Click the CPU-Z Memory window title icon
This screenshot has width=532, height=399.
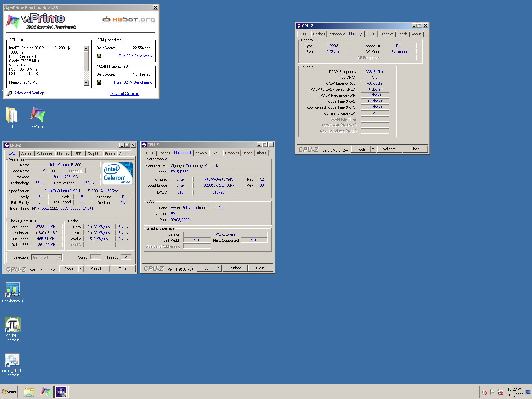[x=299, y=26]
